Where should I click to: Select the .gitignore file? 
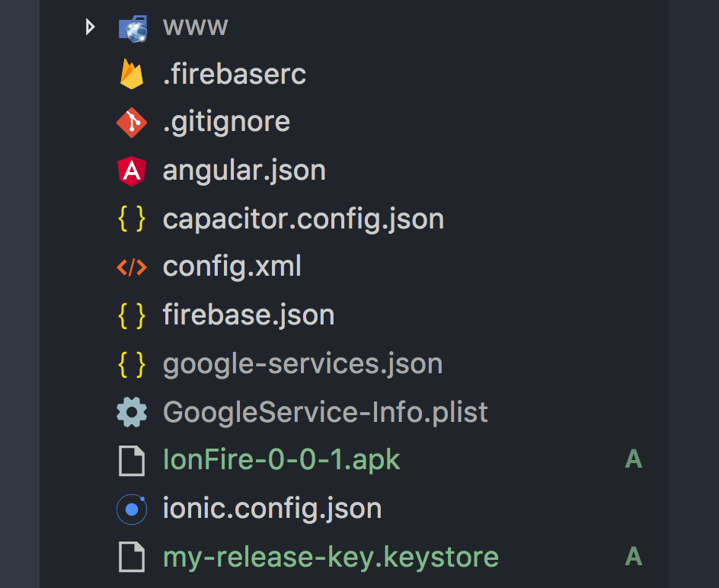tap(226, 122)
